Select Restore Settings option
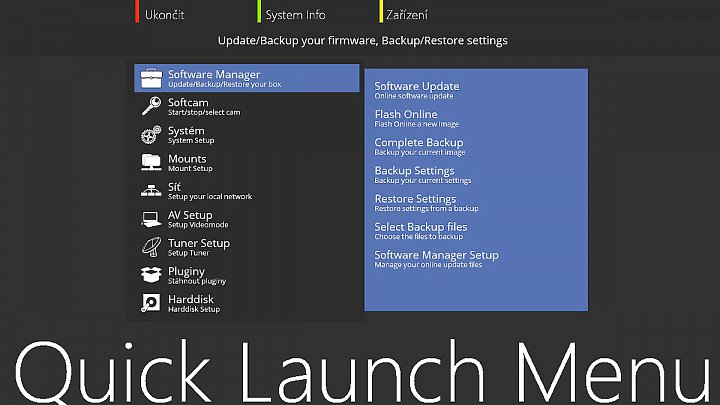The image size is (720, 405). (x=415, y=202)
